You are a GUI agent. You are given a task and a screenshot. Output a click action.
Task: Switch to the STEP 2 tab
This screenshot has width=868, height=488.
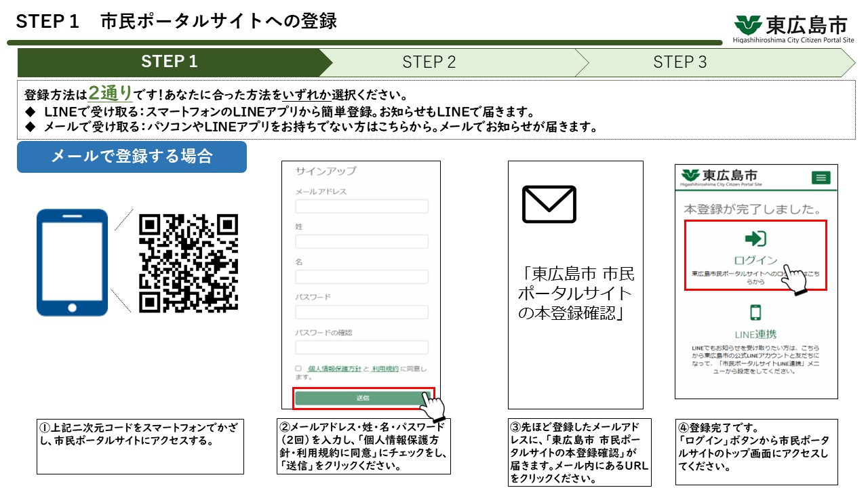pyautogui.click(x=430, y=62)
